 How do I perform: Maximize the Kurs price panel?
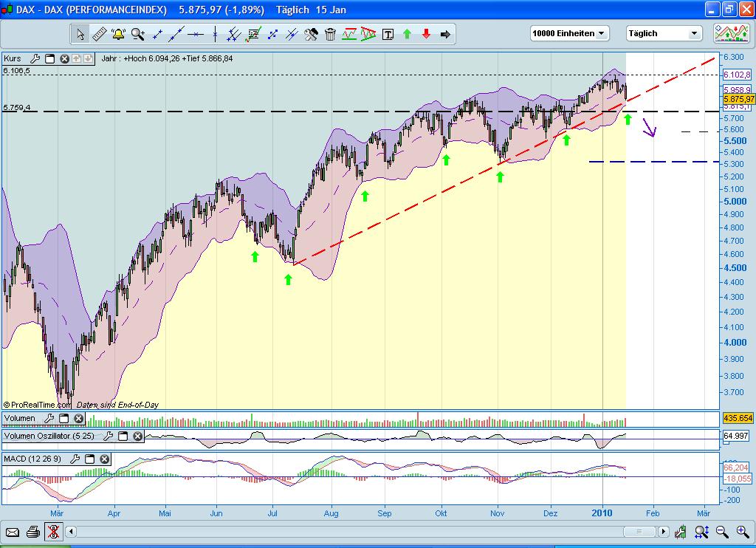(x=49, y=59)
